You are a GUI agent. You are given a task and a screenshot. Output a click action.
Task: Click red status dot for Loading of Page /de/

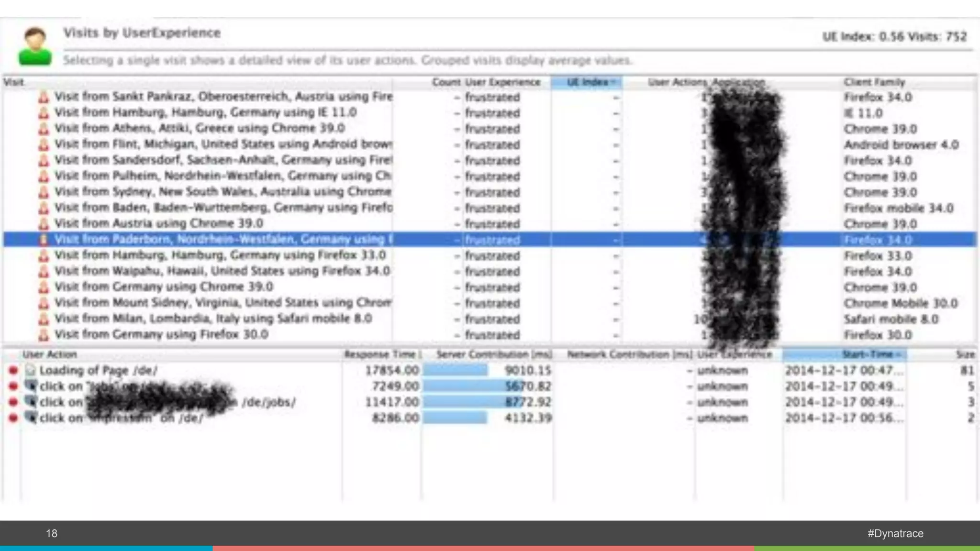tap(13, 370)
